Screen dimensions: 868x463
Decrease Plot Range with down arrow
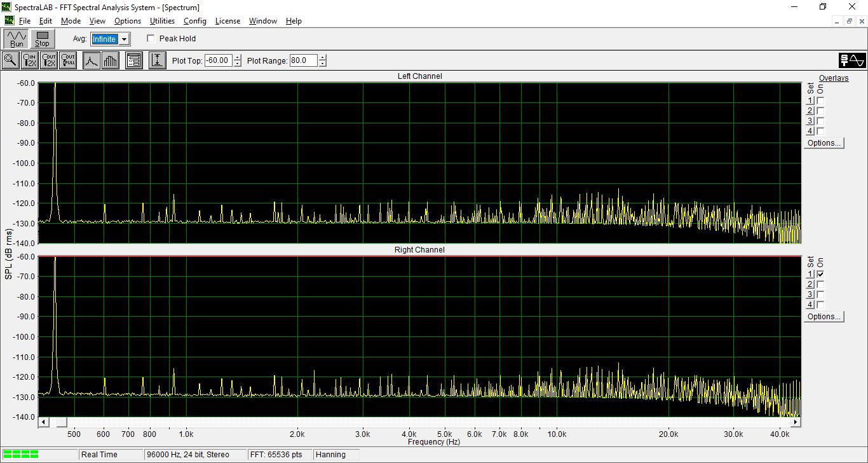point(323,64)
